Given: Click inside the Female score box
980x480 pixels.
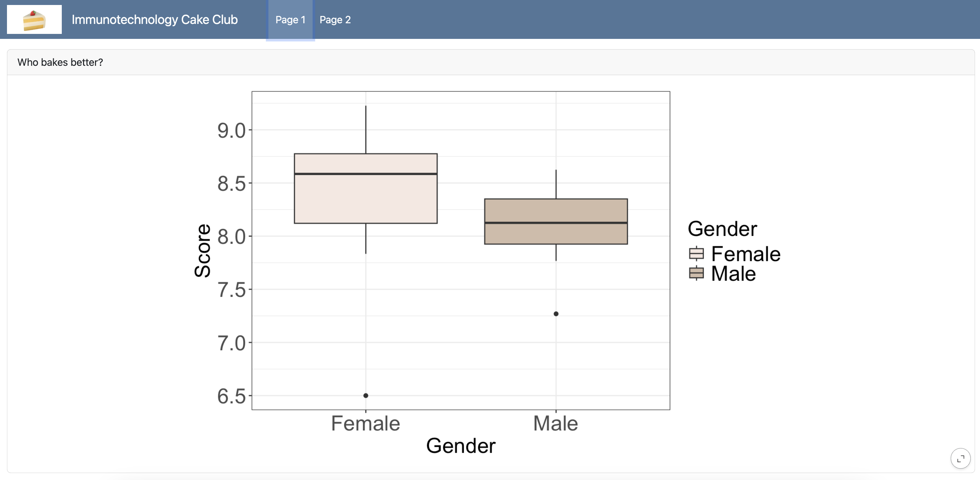Looking at the screenshot, I should tap(366, 198).
